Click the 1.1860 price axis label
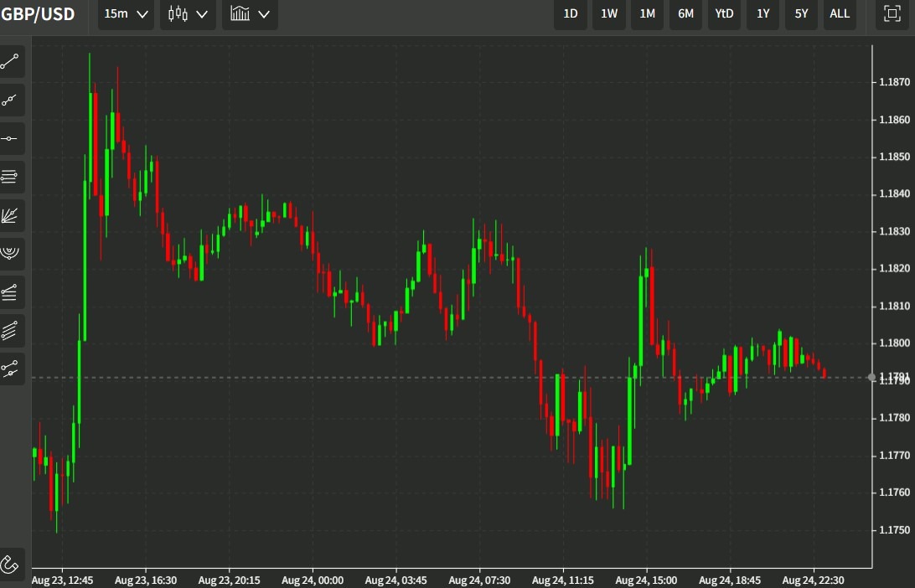Screen dimensions: 915x588 point(894,120)
